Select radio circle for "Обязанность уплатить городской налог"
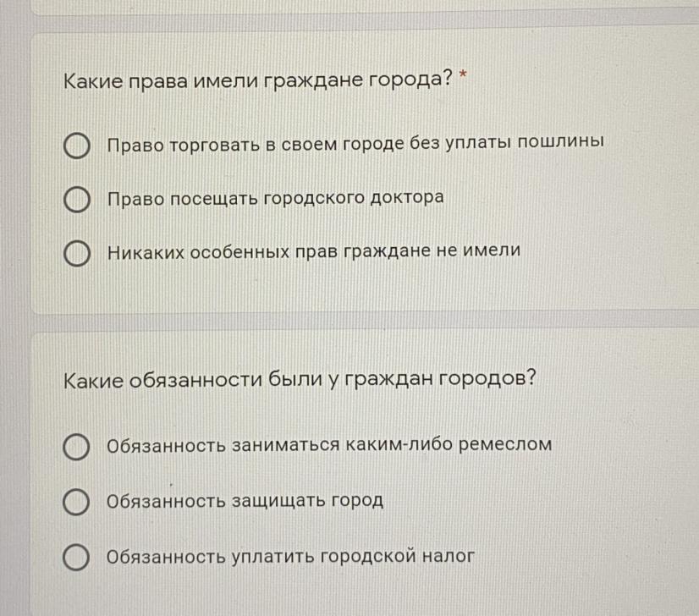The width and height of the screenshot is (699, 616). click(76, 557)
